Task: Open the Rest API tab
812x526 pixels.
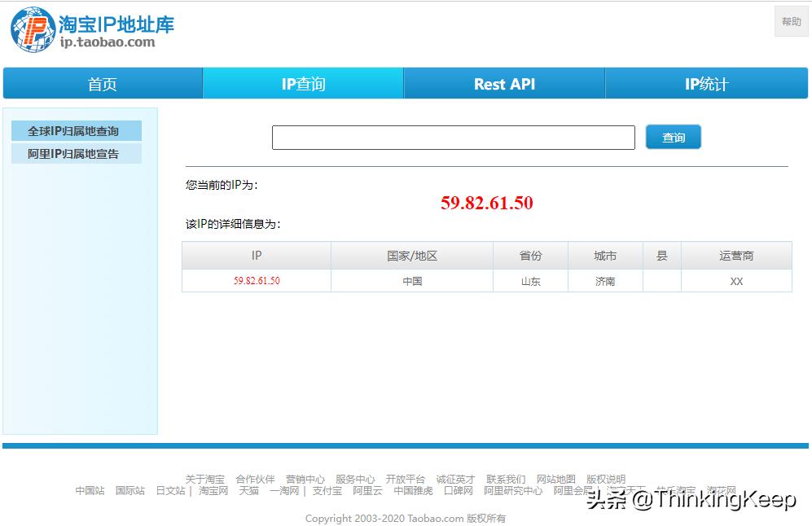Action: (504, 83)
